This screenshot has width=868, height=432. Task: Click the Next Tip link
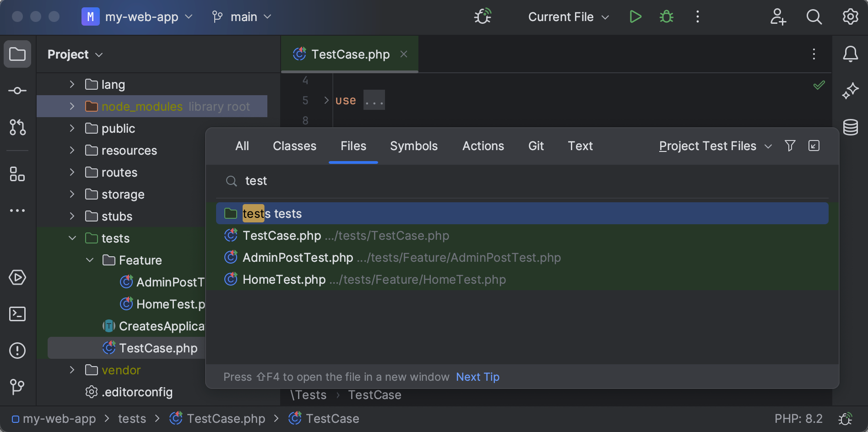[477, 377]
